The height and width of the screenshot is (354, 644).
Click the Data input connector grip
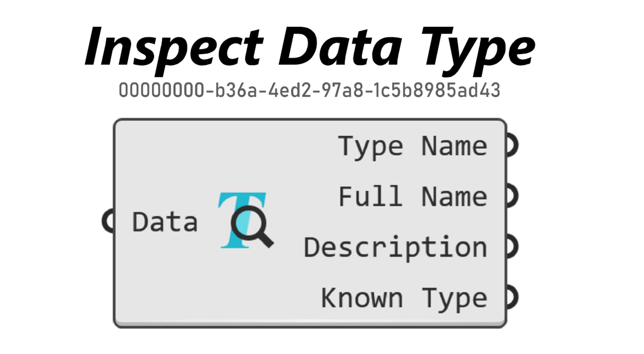click(108, 221)
